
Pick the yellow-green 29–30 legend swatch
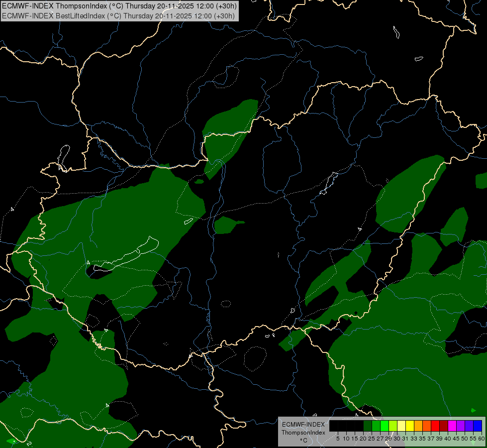click(x=393, y=426)
